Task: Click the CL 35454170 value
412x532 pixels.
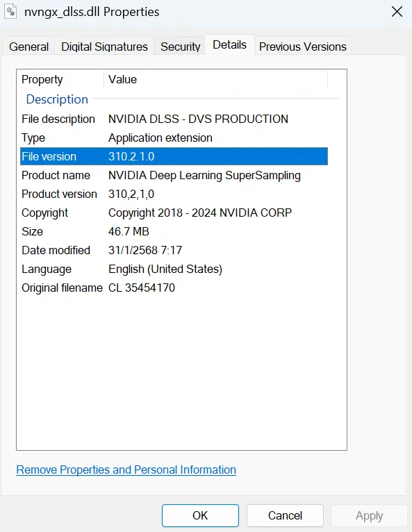Action: pos(142,288)
